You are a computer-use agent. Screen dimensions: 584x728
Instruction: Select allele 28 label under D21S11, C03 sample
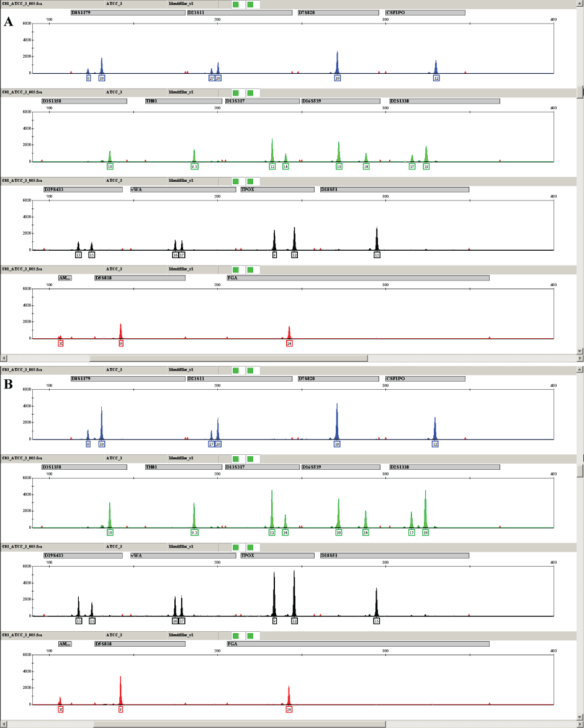pyautogui.click(x=218, y=444)
